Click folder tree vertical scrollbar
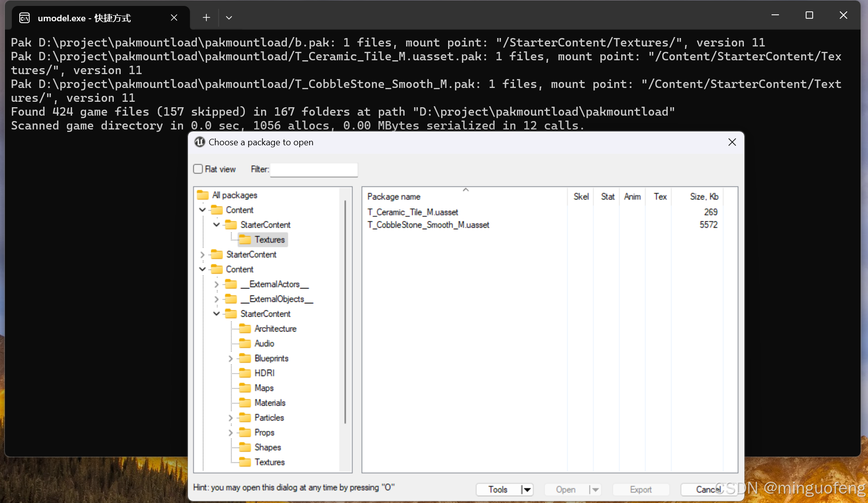 click(345, 311)
